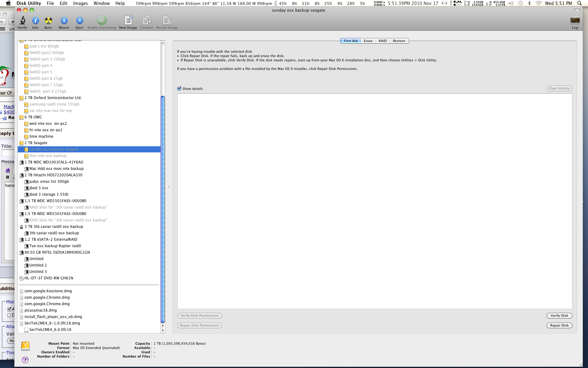Viewport: 588px width, 368px height.
Task: Open the File menu
Action: [x=50, y=3]
